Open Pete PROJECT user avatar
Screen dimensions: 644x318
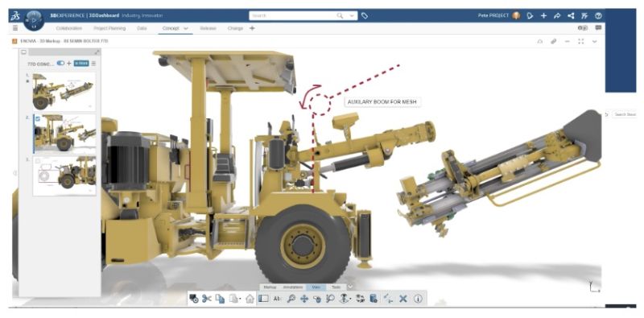[x=516, y=15]
